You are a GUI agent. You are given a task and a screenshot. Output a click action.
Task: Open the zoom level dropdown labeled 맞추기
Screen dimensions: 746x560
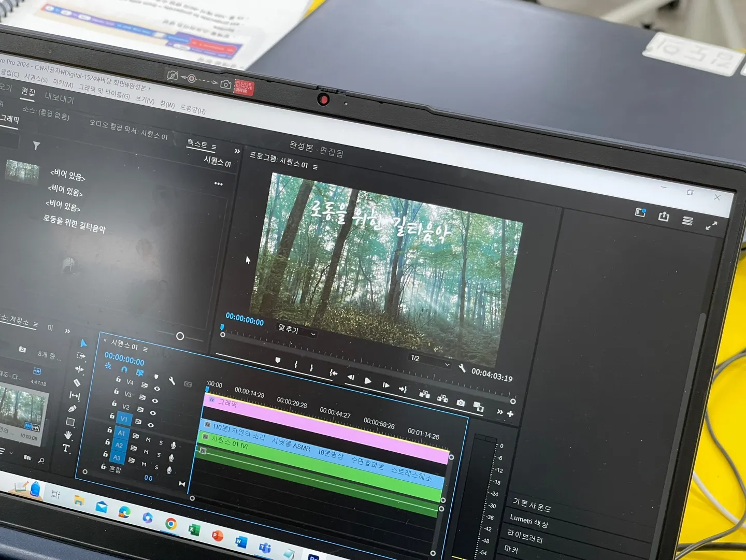tap(297, 331)
